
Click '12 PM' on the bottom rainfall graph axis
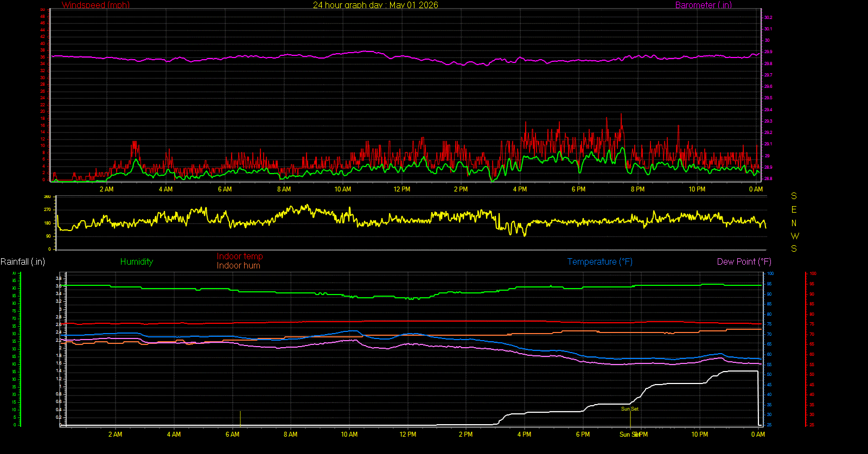[x=408, y=434]
